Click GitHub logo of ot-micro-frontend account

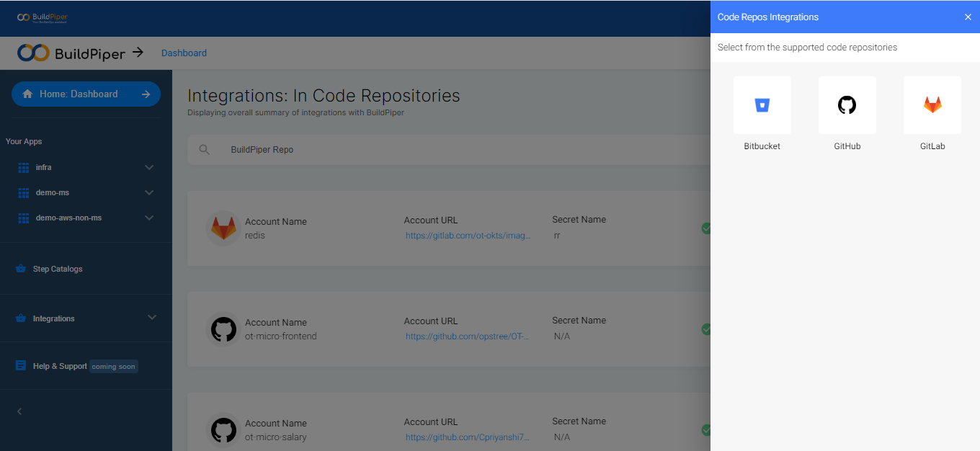[x=223, y=329]
